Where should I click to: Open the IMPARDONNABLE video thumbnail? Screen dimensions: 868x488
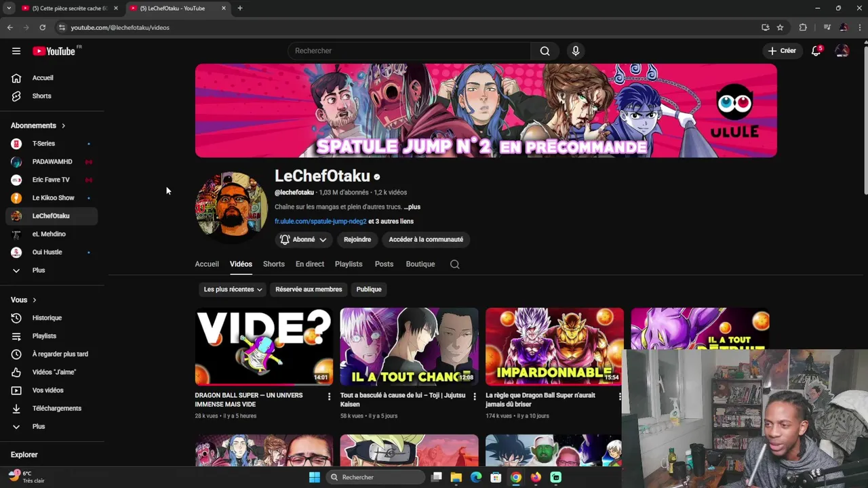click(x=555, y=346)
